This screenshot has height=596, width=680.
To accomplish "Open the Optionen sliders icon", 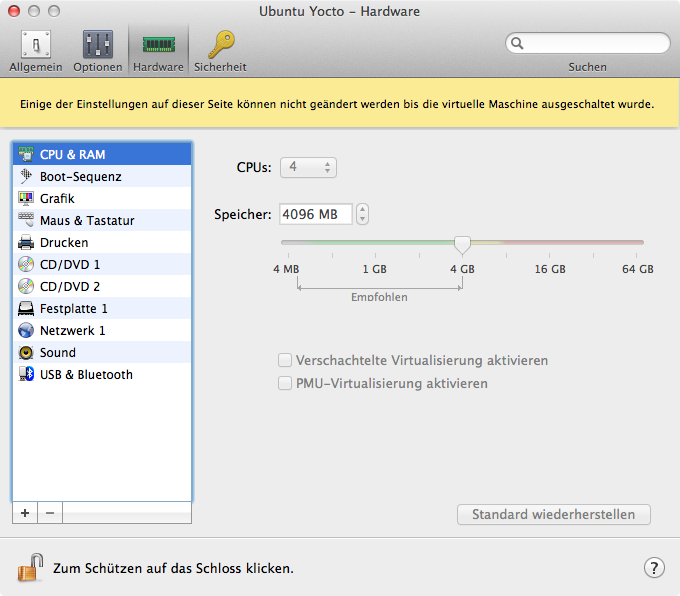I will point(98,44).
